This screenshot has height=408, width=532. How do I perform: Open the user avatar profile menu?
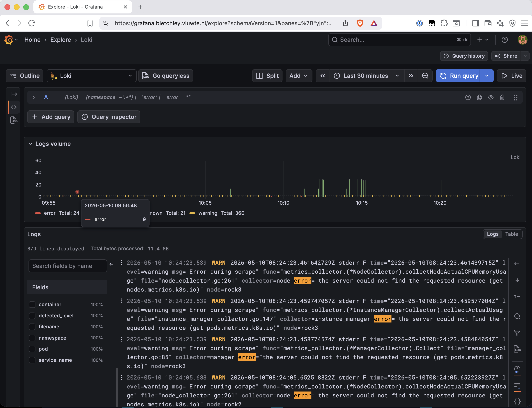coord(522,39)
